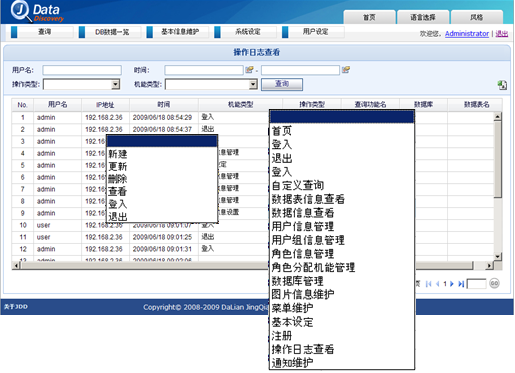Click the vertical scrollbar thumb in table
This screenshot has width=515, height=373.
[x=498, y=159]
